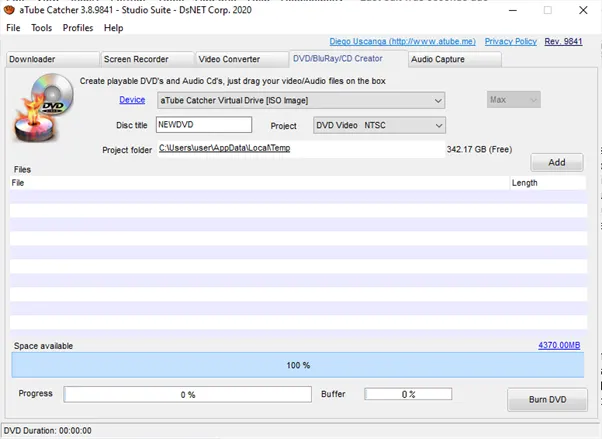This screenshot has width=602, height=439.
Task: Click the File column header
Action: coord(260,183)
